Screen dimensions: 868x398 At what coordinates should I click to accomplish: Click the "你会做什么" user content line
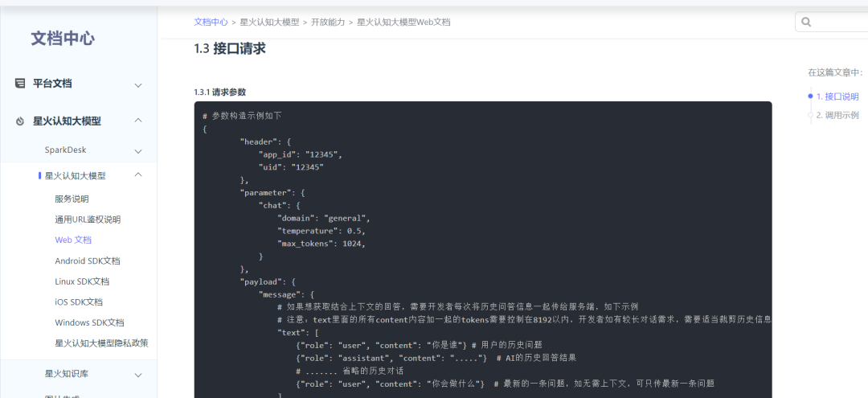pyautogui.click(x=505, y=383)
